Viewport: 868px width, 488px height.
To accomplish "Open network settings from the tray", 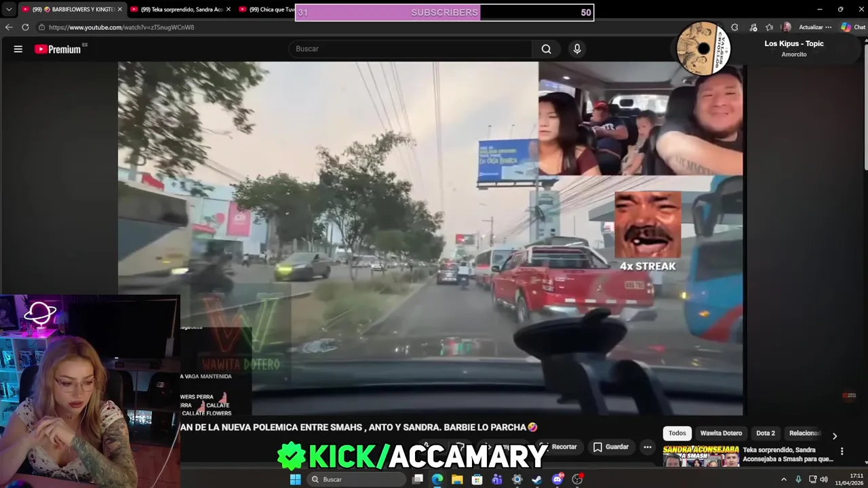I will click(x=812, y=479).
